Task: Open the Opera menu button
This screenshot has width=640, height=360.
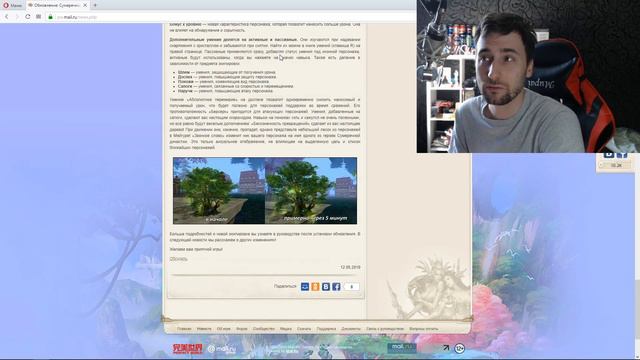Action: point(12,5)
